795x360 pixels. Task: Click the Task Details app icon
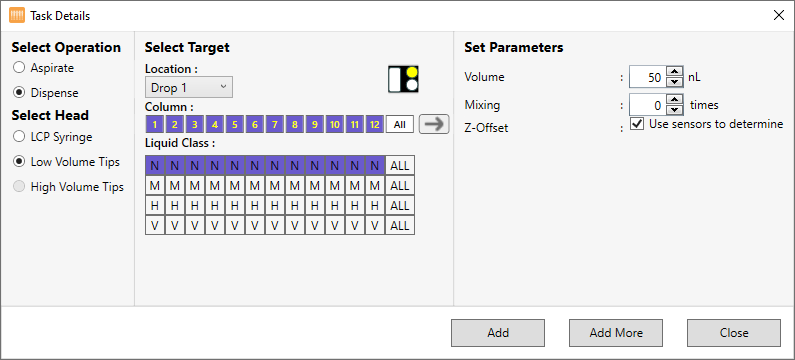tap(17, 16)
